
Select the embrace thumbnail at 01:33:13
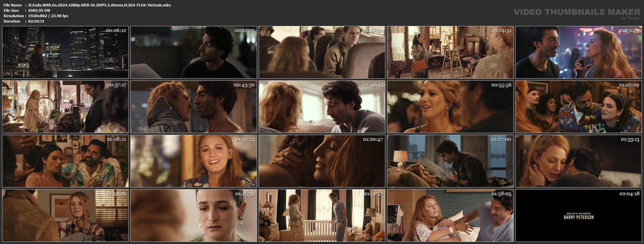[579, 161]
